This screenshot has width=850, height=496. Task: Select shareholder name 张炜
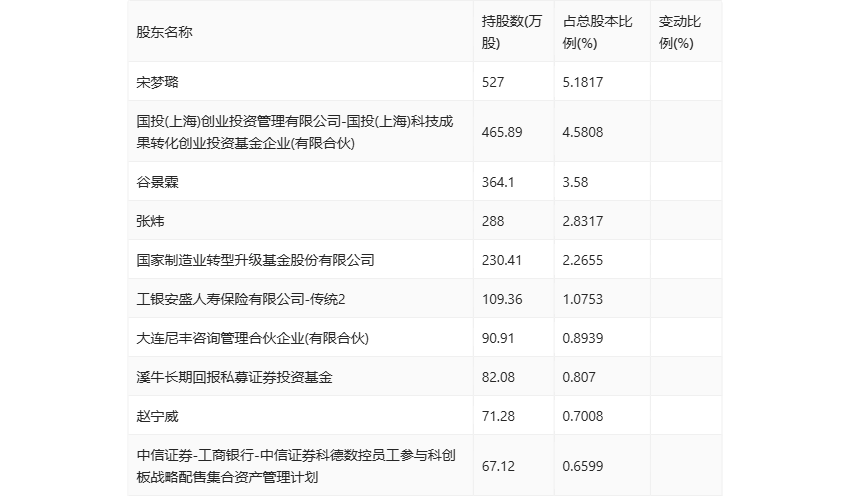[x=150, y=221]
